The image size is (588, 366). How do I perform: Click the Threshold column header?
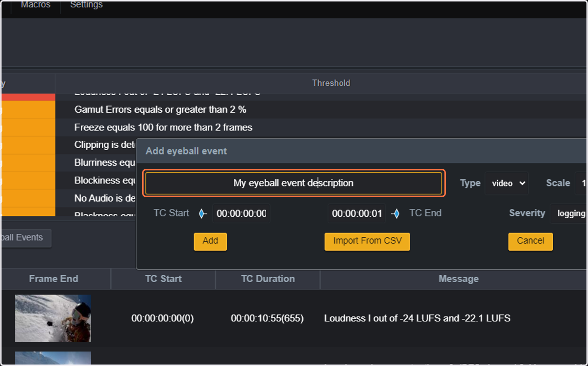click(x=331, y=83)
